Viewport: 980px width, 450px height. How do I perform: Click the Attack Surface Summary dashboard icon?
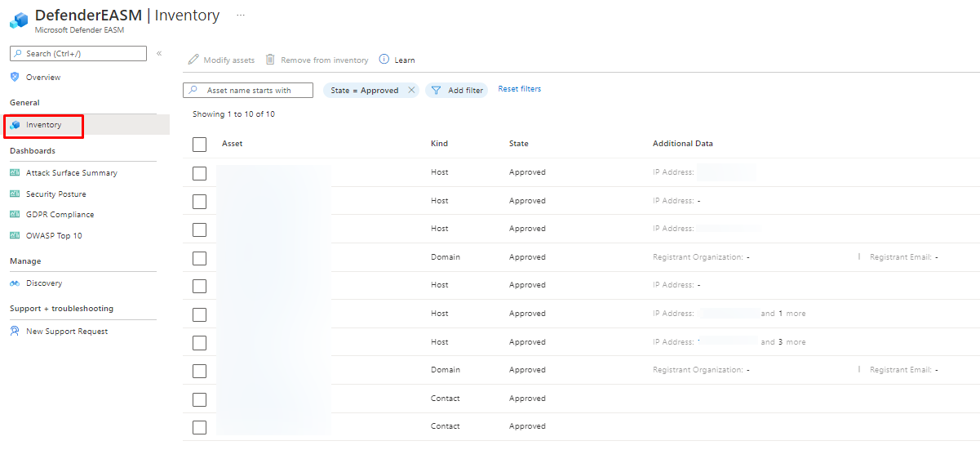(x=15, y=173)
